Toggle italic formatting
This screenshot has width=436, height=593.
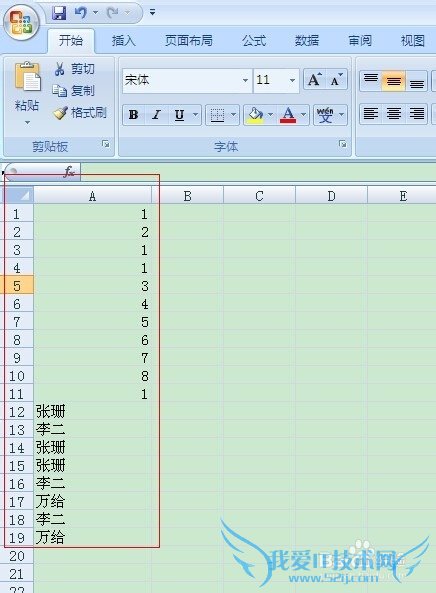coord(156,115)
